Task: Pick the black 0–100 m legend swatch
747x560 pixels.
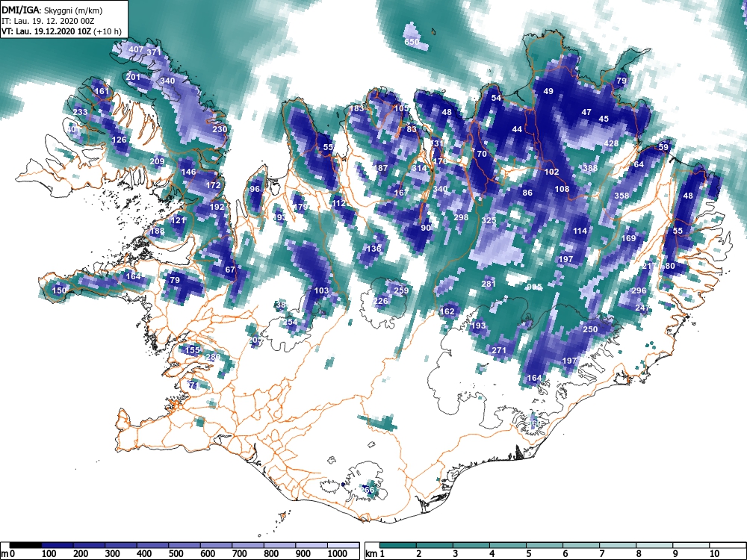Action: pyautogui.click(x=25, y=545)
